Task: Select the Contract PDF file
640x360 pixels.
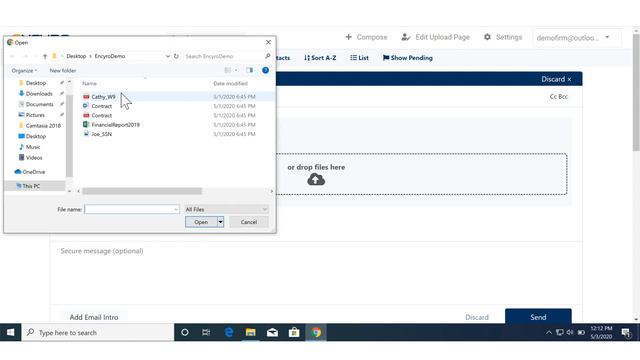Action: pyautogui.click(x=101, y=116)
